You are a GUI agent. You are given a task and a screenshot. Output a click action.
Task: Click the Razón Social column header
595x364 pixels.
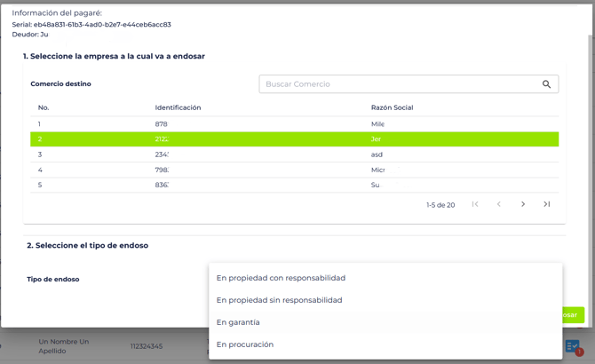[x=392, y=107]
